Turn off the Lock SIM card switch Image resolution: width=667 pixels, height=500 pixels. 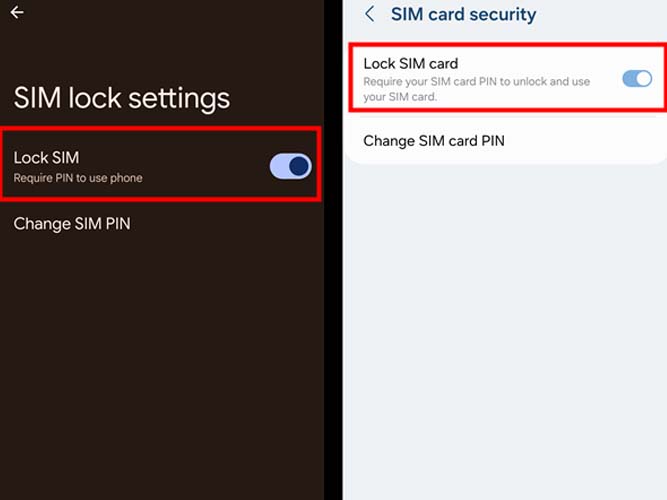tap(637, 79)
